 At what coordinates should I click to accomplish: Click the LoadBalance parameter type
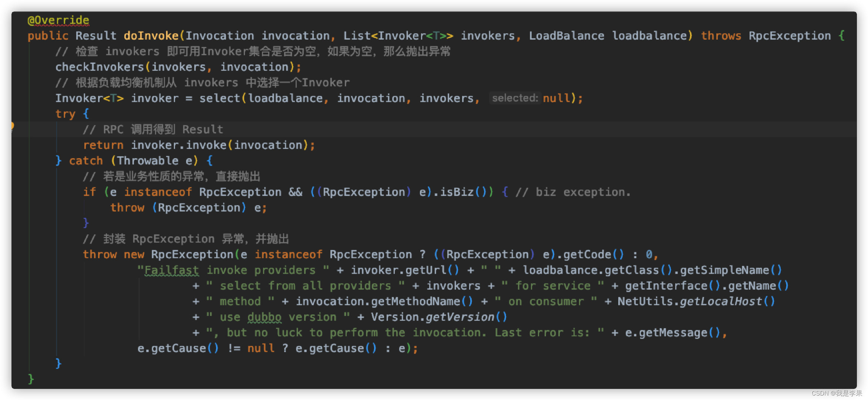point(566,36)
